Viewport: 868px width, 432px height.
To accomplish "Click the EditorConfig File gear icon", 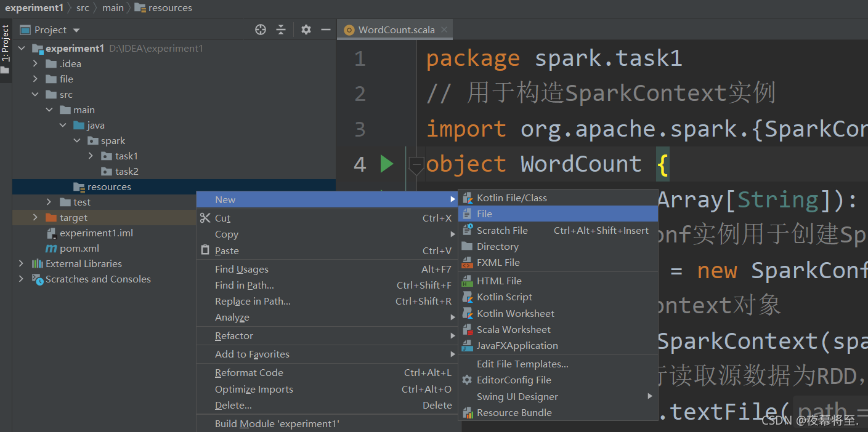I will tap(468, 380).
